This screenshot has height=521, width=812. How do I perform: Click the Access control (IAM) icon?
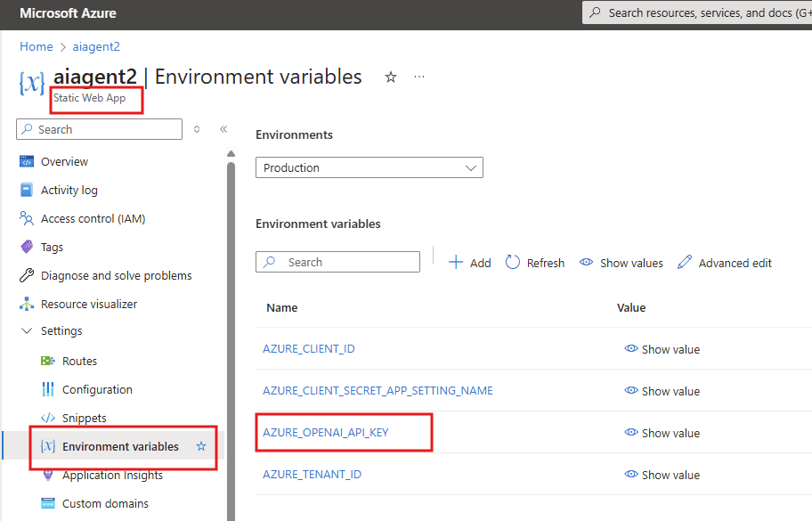tap(26, 218)
